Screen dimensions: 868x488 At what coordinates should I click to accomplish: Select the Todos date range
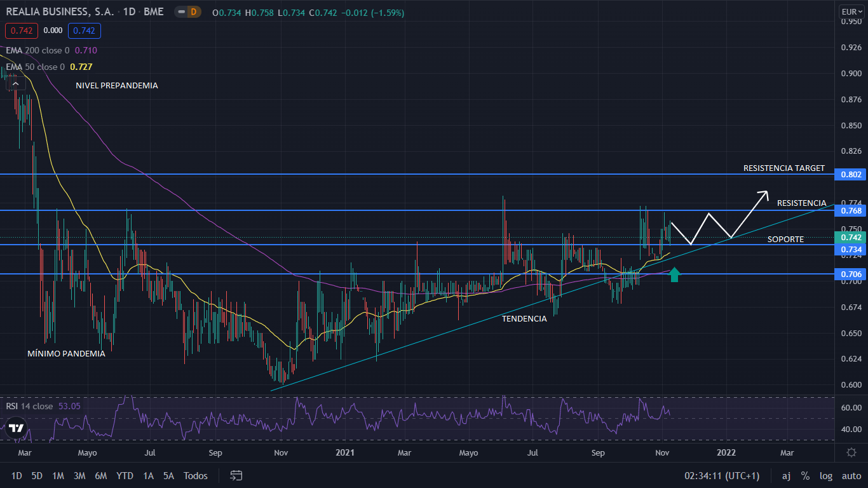pyautogui.click(x=195, y=475)
